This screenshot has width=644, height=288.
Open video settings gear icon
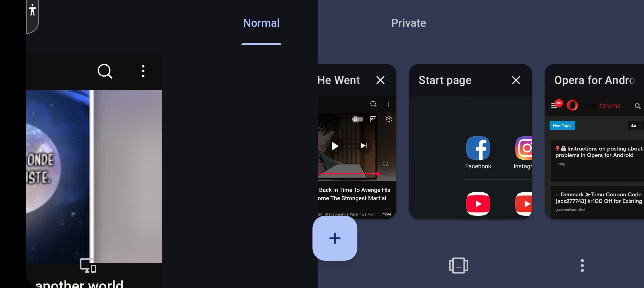[389, 119]
